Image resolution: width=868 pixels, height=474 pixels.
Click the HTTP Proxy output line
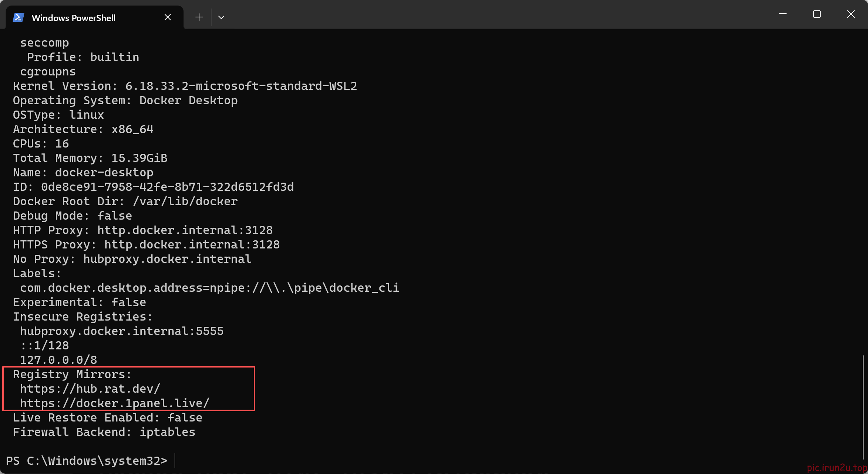(x=143, y=230)
